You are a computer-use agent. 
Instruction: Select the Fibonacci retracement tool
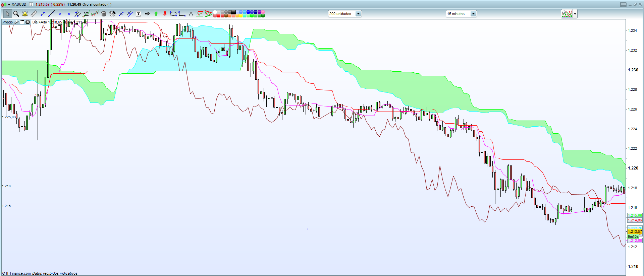[x=86, y=14]
